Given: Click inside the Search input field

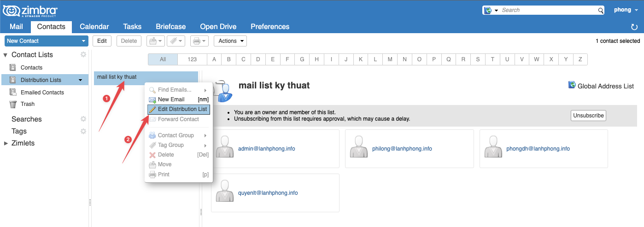Looking at the screenshot, I should click(548, 10).
